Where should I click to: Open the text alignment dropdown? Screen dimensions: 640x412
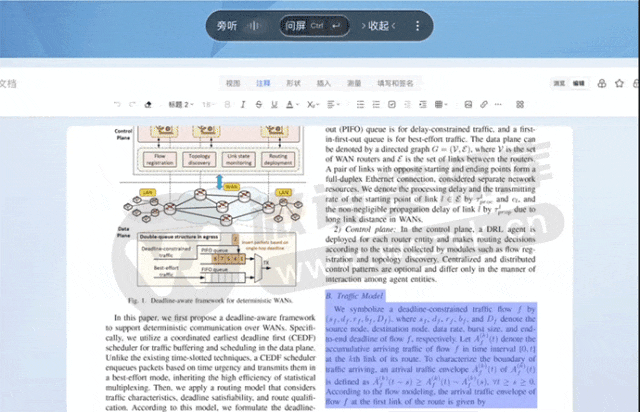333,105
